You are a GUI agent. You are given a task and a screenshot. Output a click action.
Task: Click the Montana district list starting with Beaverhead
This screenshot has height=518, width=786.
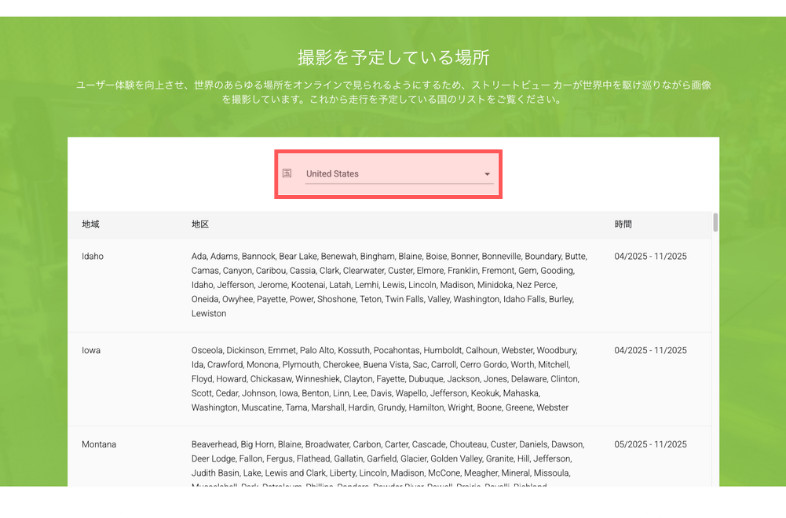[387, 465]
